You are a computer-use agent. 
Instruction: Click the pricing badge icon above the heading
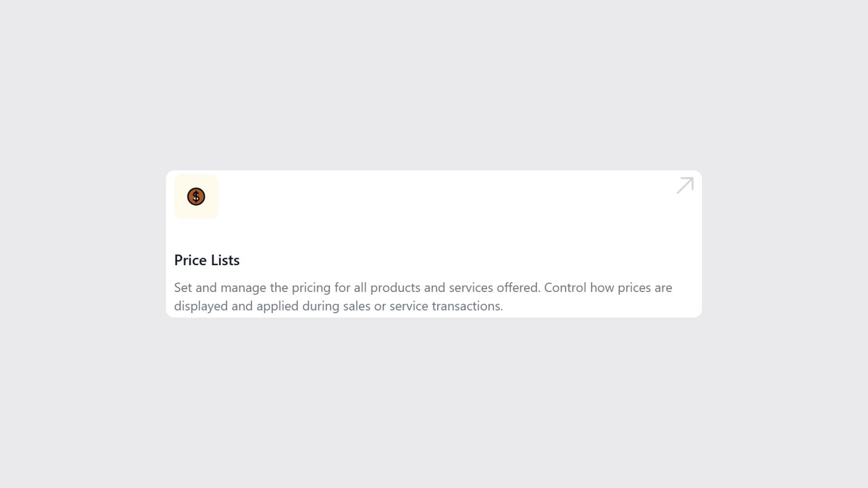196,197
